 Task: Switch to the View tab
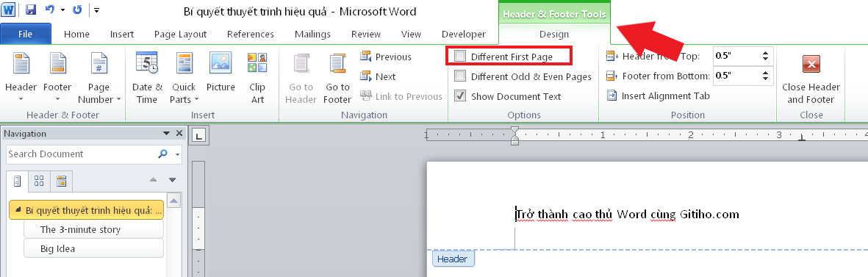point(411,35)
